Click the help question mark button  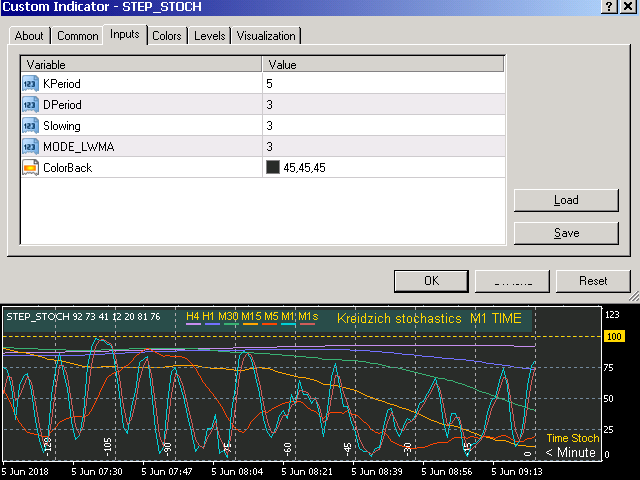(x=607, y=8)
